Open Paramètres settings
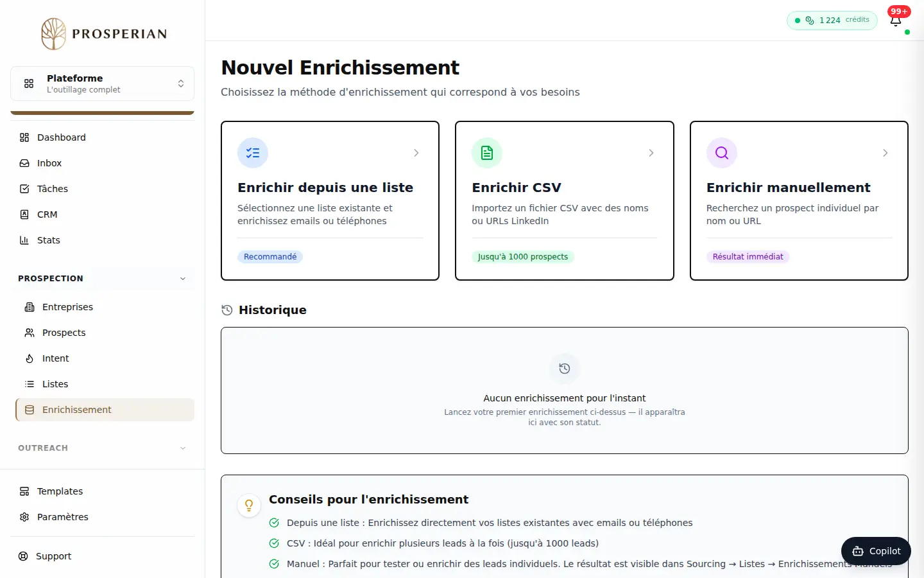Screen dimensions: 924x578 (x=103, y=517)
